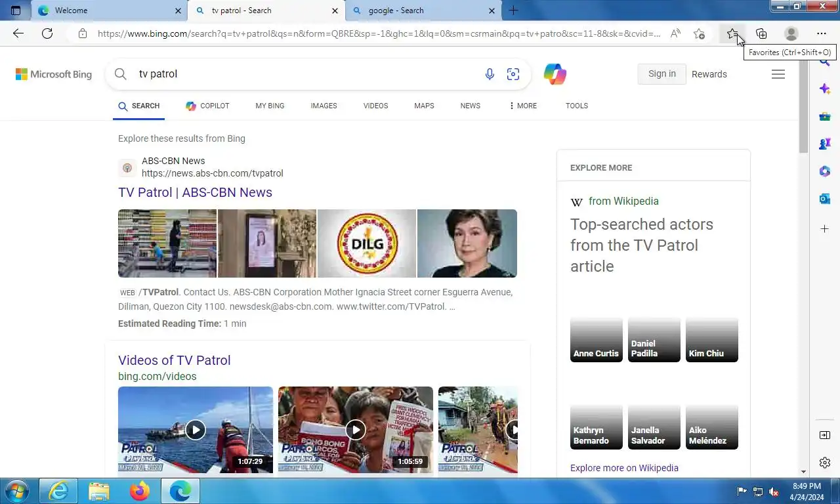Click the bing.com/videos link
This screenshot has width=840, height=504.
click(157, 377)
